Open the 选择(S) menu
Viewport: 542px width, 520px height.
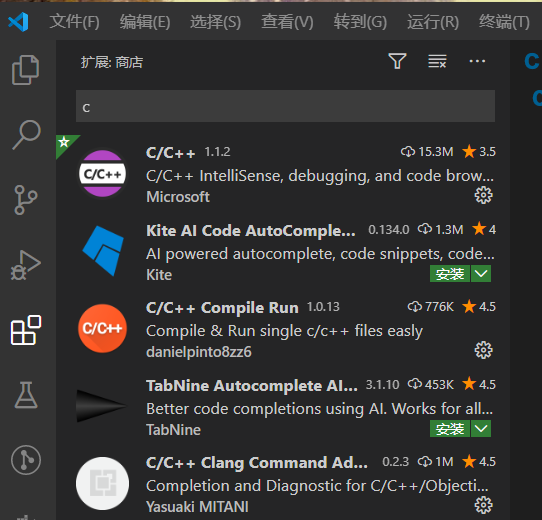click(215, 22)
